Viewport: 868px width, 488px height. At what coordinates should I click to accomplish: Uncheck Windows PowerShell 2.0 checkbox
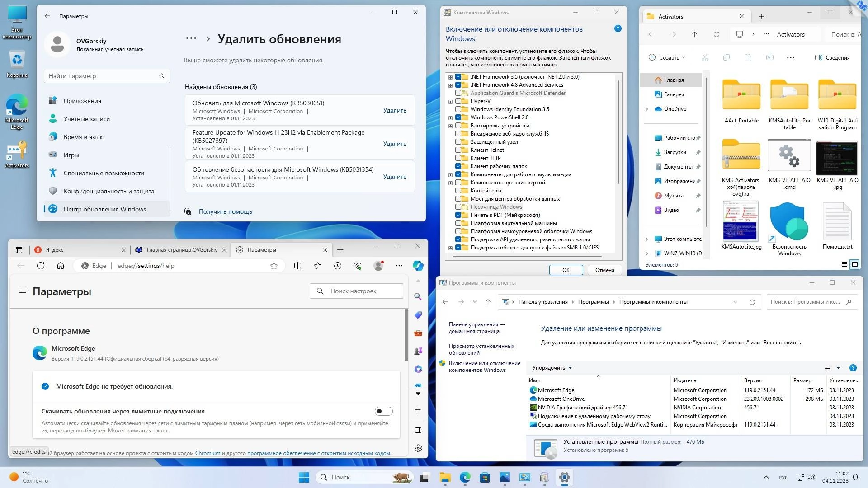[458, 117]
